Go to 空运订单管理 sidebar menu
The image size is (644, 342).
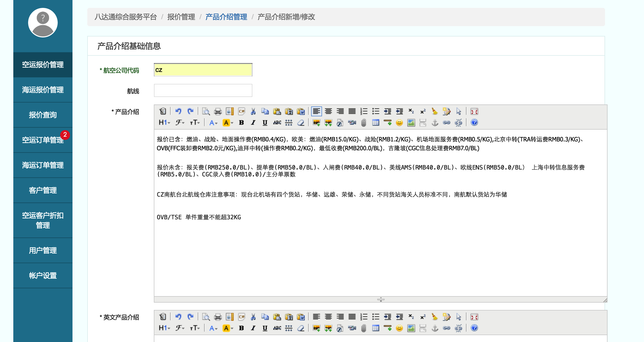(43, 140)
